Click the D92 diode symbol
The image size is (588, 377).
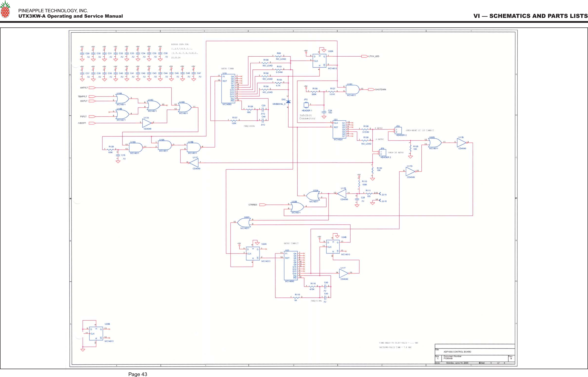(288, 101)
